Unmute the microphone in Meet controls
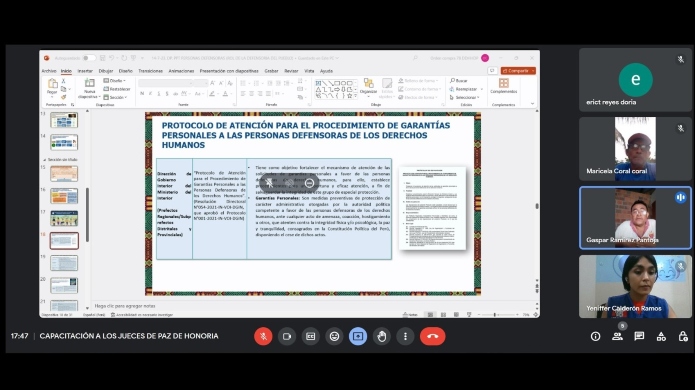The width and height of the screenshot is (695, 390). pyautogui.click(x=263, y=336)
